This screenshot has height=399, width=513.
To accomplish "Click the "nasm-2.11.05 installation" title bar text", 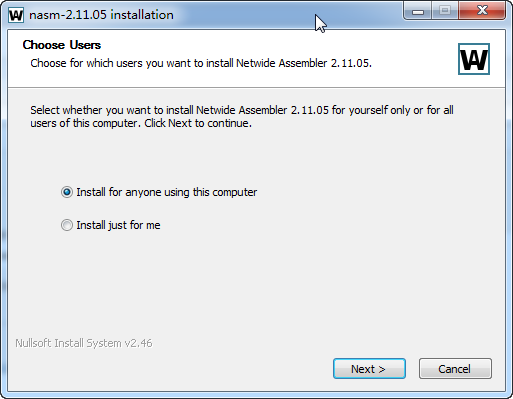I will point(101,15).
